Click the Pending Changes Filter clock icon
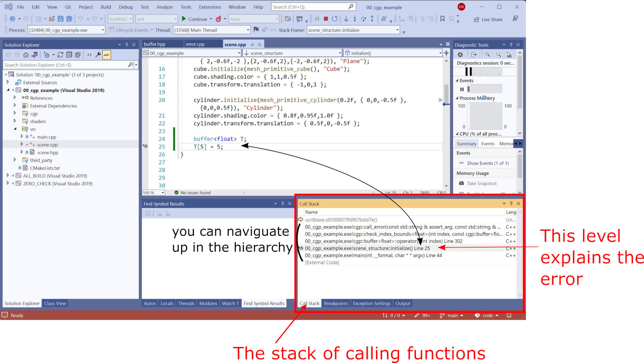The image size is (644, 363). pyautogui.click(x=47, y=55)
